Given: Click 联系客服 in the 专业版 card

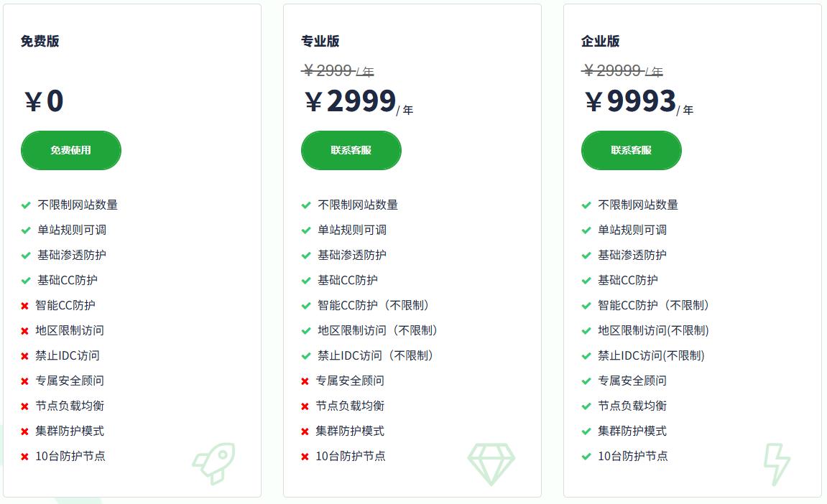Looking at the screenshot, I should pyautogui.click(x=351, y=150).
